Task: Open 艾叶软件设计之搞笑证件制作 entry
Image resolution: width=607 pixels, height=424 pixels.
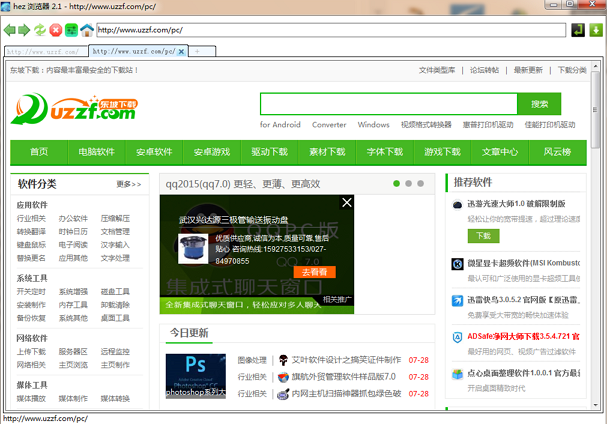Action: coord(346,360)
